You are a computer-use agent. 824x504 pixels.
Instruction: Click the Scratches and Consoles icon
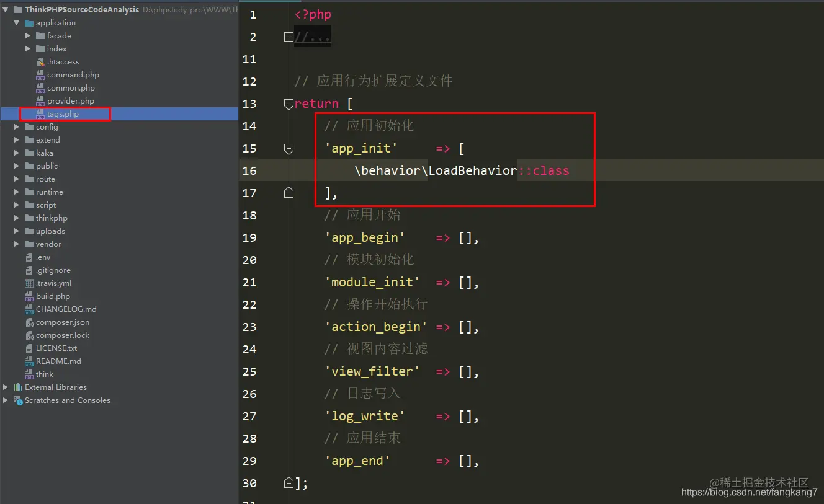click(18, 400)
